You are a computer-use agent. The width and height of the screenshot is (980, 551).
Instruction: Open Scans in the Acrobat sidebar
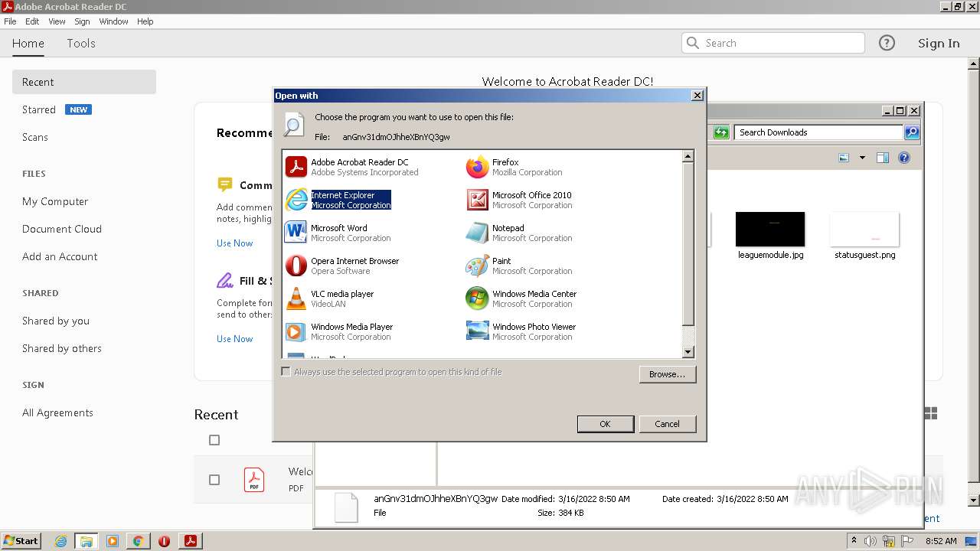pyautogui.click(x=35, y=137)
